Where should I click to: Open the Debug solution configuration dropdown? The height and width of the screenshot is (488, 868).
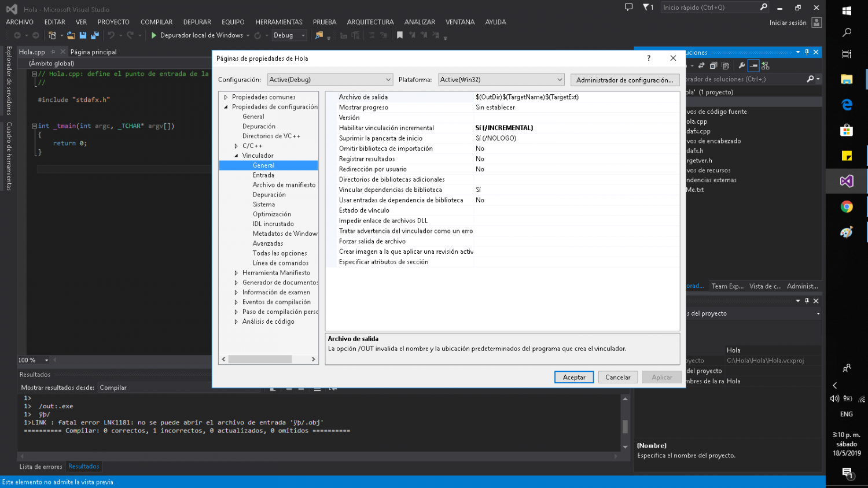tap(289, 35)
